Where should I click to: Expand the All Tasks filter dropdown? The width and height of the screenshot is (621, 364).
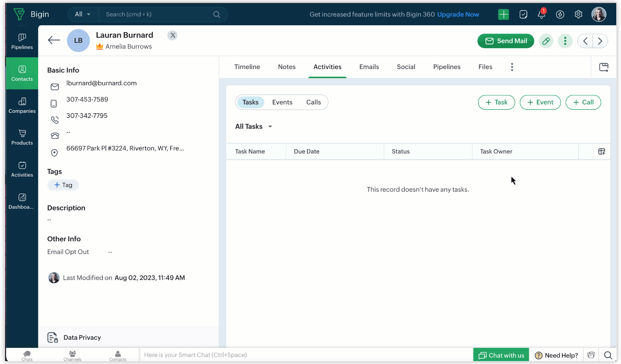254,127
